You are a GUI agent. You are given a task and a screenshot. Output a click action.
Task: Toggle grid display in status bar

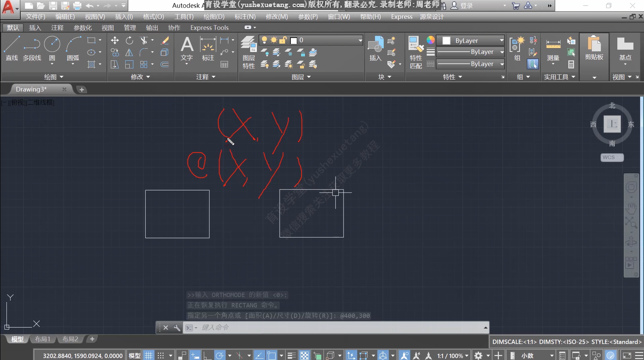(149, 356)
